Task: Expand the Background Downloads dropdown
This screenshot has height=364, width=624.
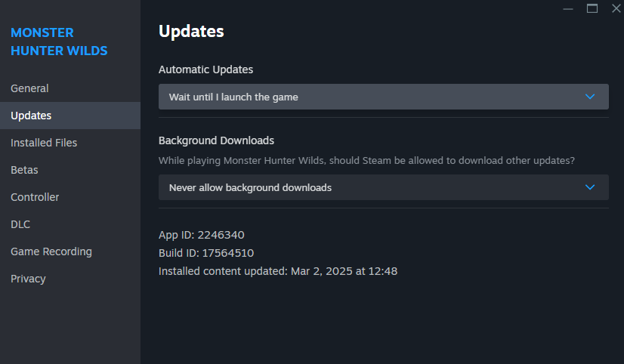Action: tap(383, 187)
